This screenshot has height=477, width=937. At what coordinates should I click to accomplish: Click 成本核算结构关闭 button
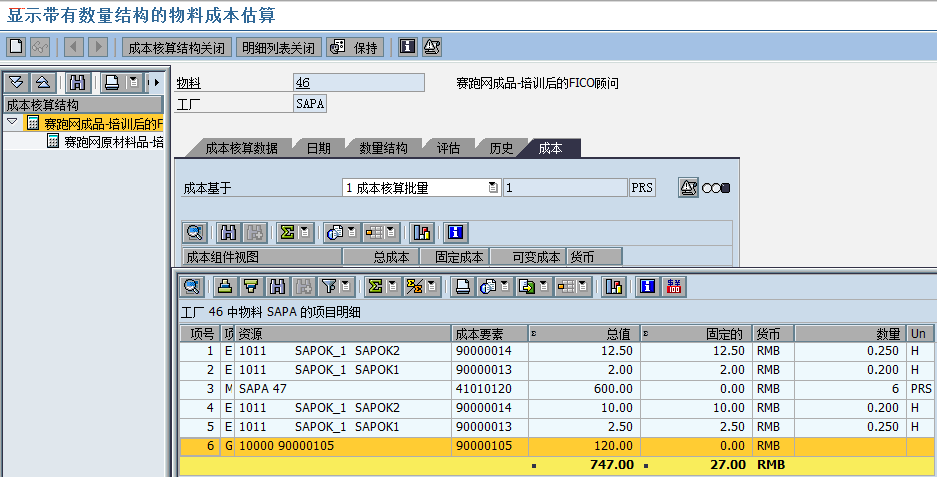click(x=177, y=47)
